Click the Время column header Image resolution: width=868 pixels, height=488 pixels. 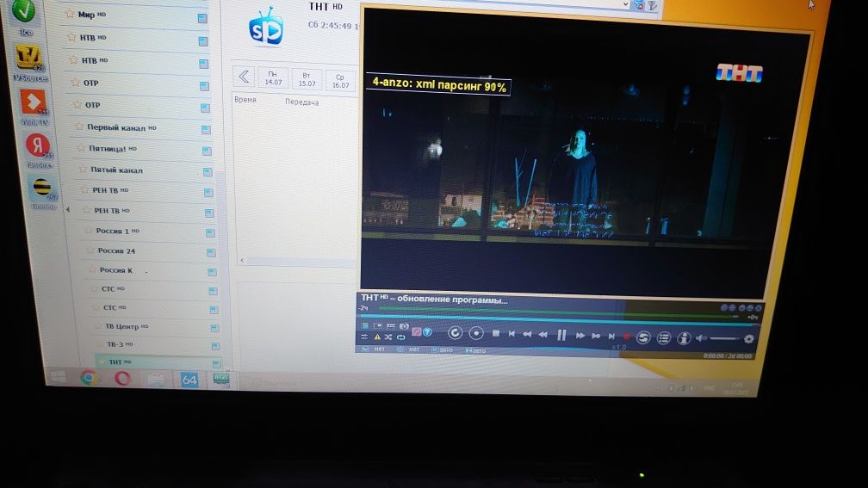point(245,100)
